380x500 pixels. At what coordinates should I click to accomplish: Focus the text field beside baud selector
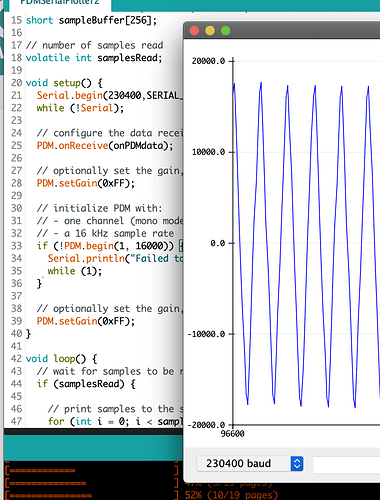tap(346, 464)
